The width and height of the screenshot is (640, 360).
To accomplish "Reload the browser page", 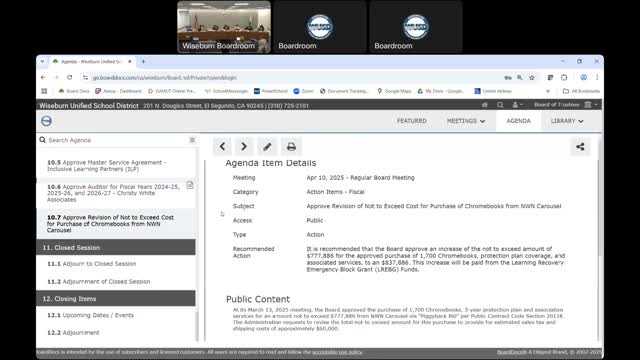I will pos(69,77).
